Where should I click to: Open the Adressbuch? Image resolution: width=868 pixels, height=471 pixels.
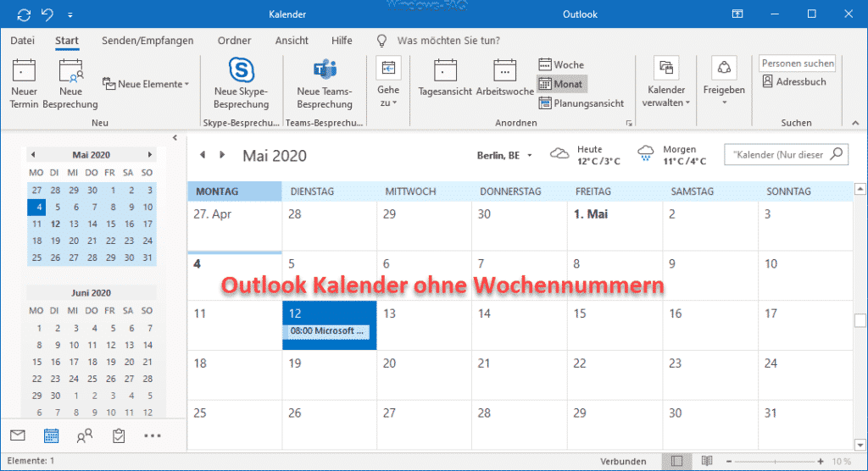(x=794, y=82)
